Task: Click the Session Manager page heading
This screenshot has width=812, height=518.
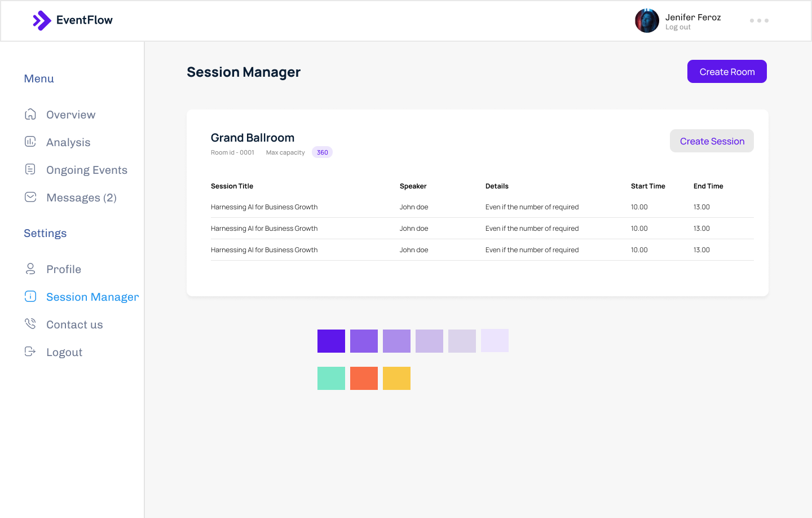Action: (244, 72)
